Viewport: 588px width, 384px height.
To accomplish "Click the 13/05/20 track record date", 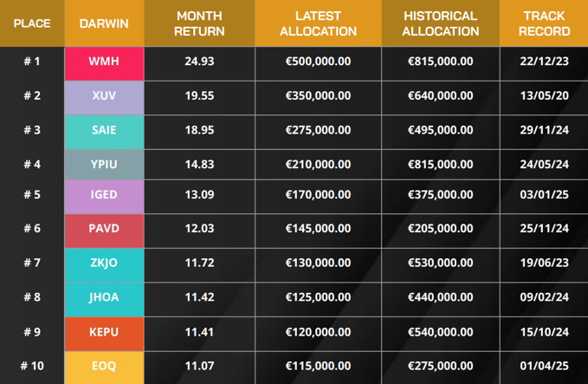I will (x=546, y=95).
